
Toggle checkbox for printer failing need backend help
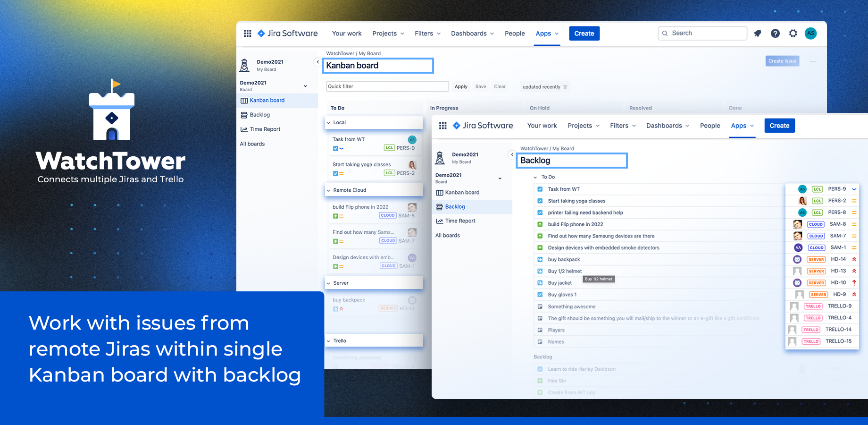pos(540,212)
